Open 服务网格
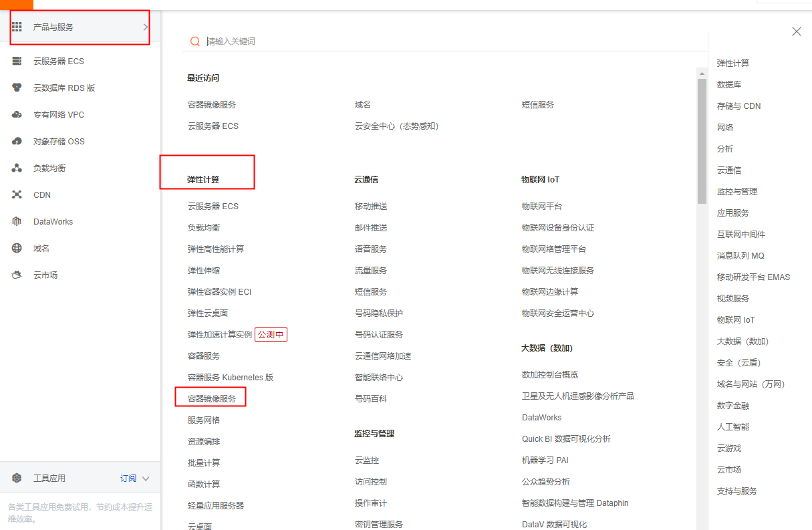This screenshot has width=812, height=530. click(204, 420)
